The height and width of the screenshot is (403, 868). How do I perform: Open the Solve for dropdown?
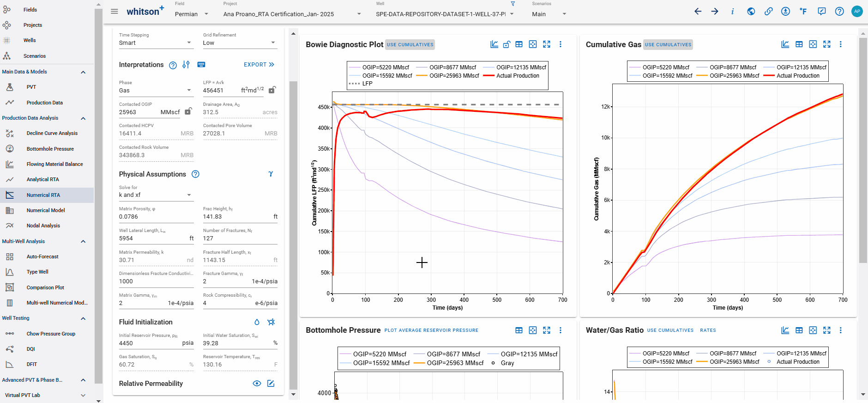coord(156,195)
